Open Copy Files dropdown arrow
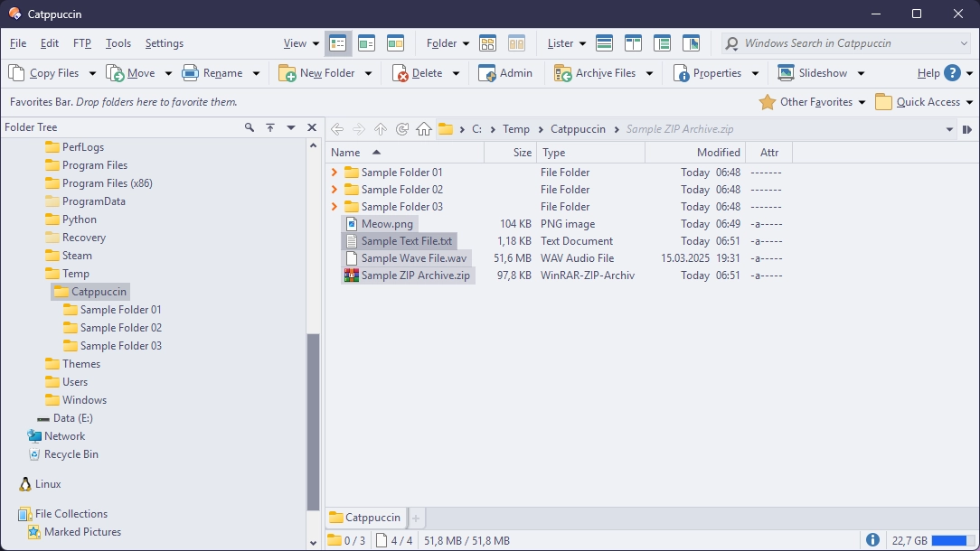 click(x=92, y=74)
